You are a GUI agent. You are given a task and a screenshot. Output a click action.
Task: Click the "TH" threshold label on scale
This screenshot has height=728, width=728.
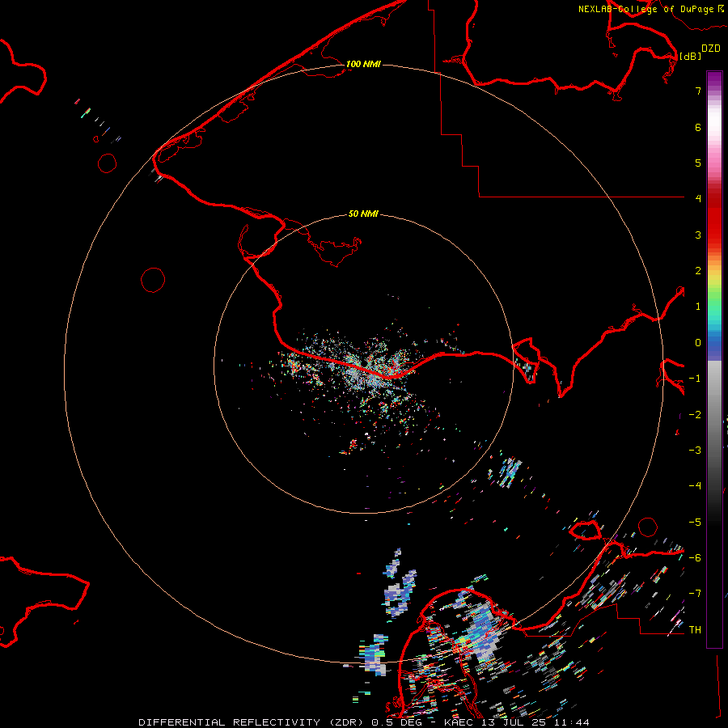click(695, 630)
